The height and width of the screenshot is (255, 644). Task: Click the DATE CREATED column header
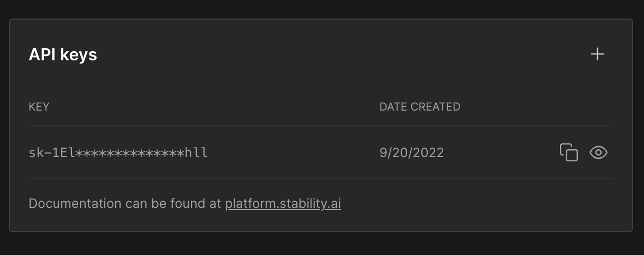420,107
